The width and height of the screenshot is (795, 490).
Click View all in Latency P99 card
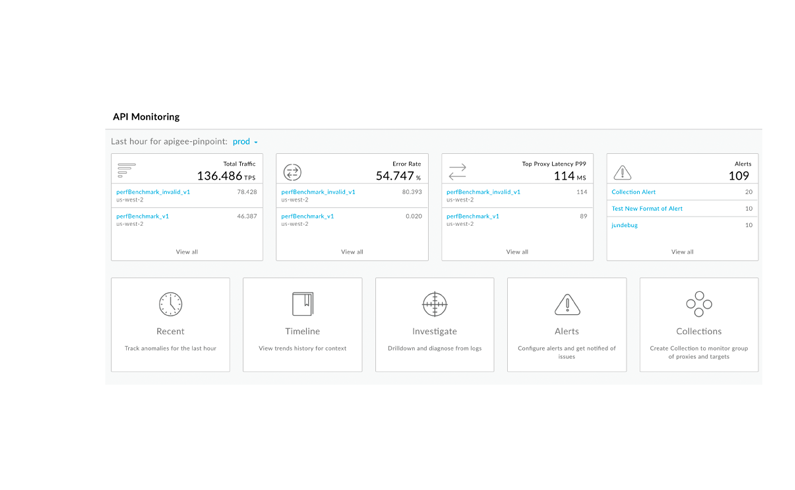tap(517, 252)
